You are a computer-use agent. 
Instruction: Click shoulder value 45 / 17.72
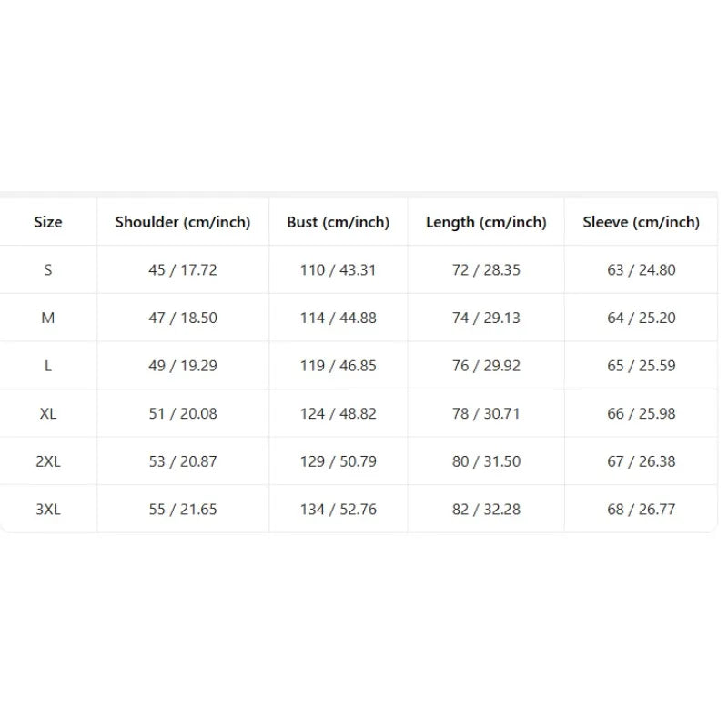coord(183,269)
